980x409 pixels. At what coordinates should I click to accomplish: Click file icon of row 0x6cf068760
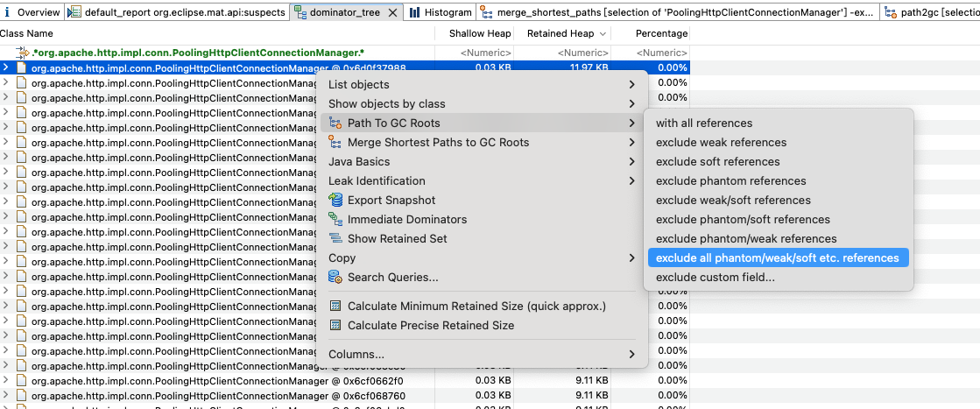tap(21, 396)
